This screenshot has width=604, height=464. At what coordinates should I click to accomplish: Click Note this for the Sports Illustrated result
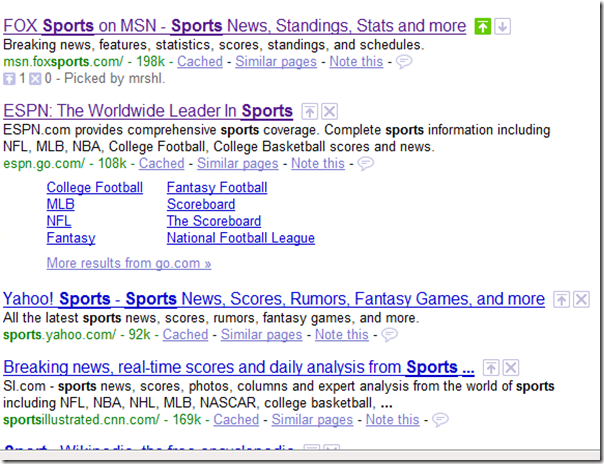tap(393, 420)
